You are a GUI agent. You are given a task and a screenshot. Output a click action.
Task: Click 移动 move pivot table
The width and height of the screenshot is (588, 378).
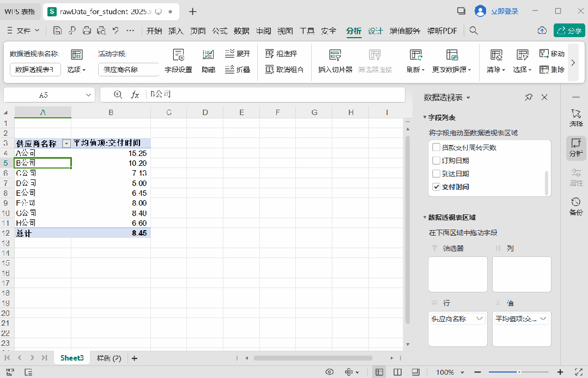click(551, 53)
